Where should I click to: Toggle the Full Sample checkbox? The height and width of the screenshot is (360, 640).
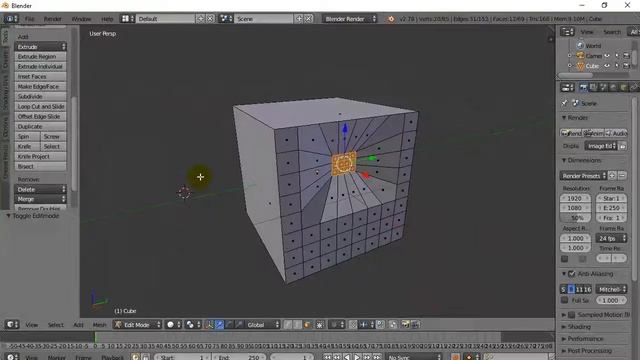point(564,300)
